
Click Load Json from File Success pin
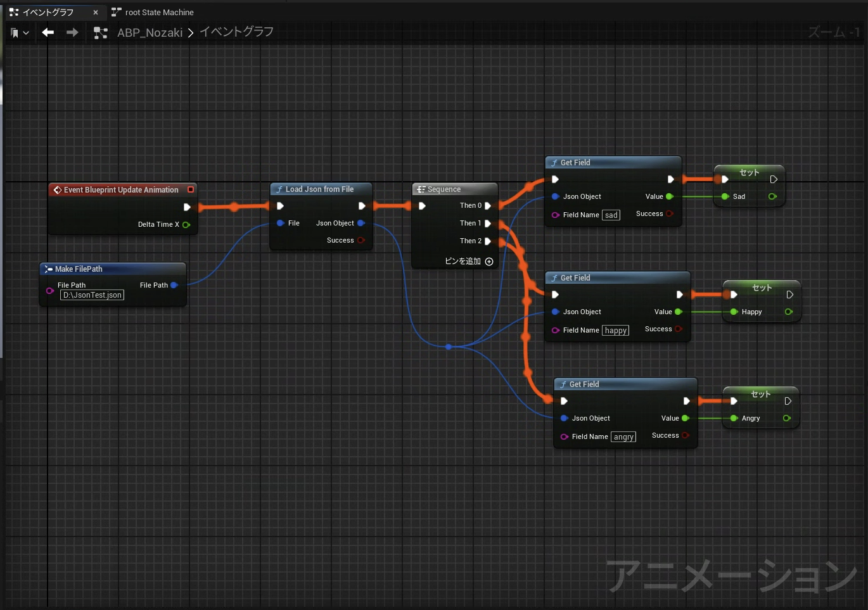(361, 240)
